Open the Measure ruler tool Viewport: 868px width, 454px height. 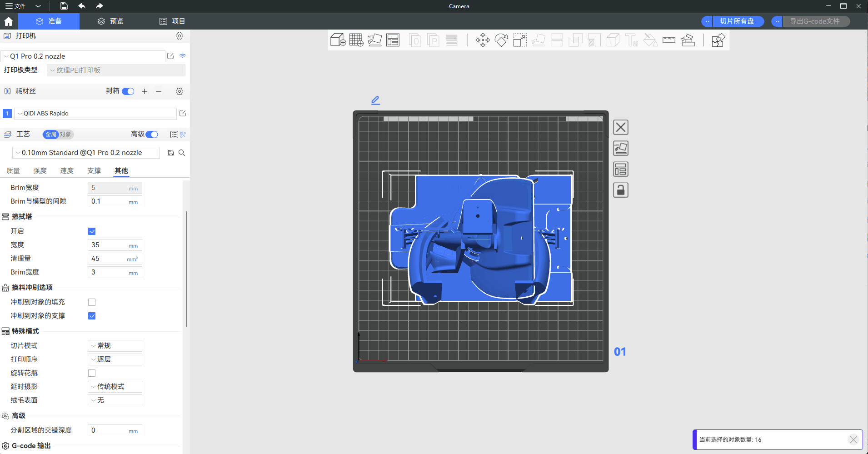669,40
